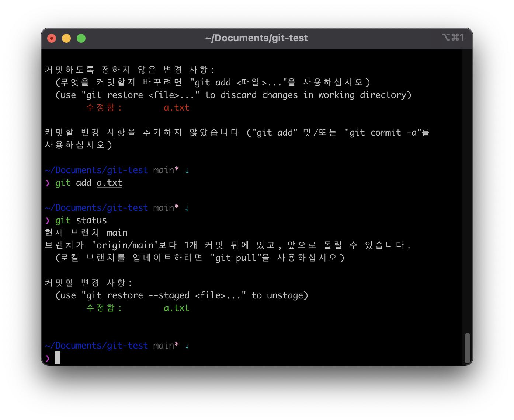The width and height of the screenshot is (514, 420).
Task: Click the green traffic light button
Action: click(x=81, y=38)
